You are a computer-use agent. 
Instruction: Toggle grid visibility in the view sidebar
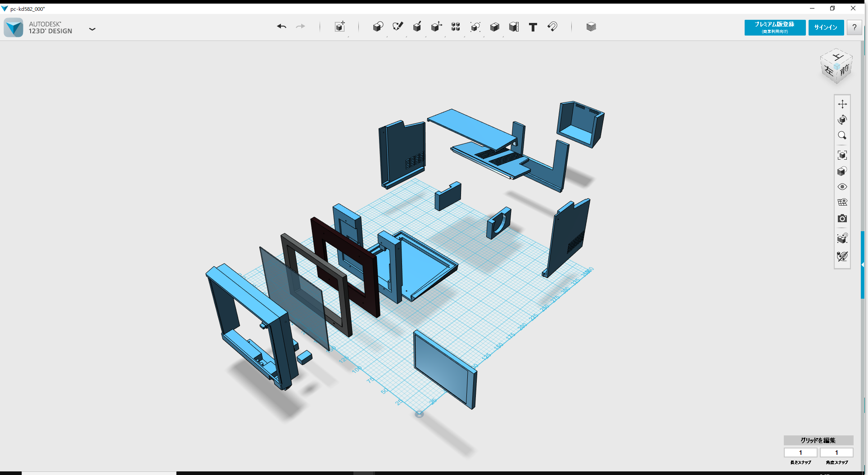point(843,202)
